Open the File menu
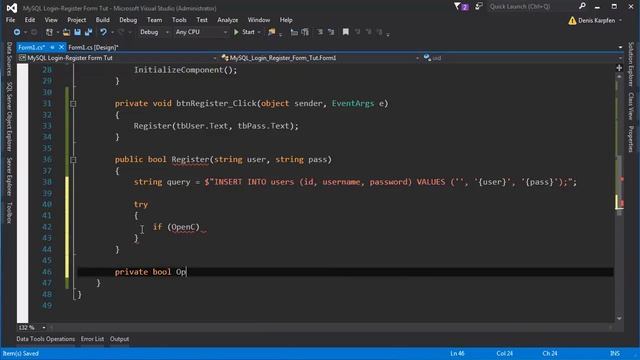The height and width of the screenshot is (360, 640). click(11, 20)
